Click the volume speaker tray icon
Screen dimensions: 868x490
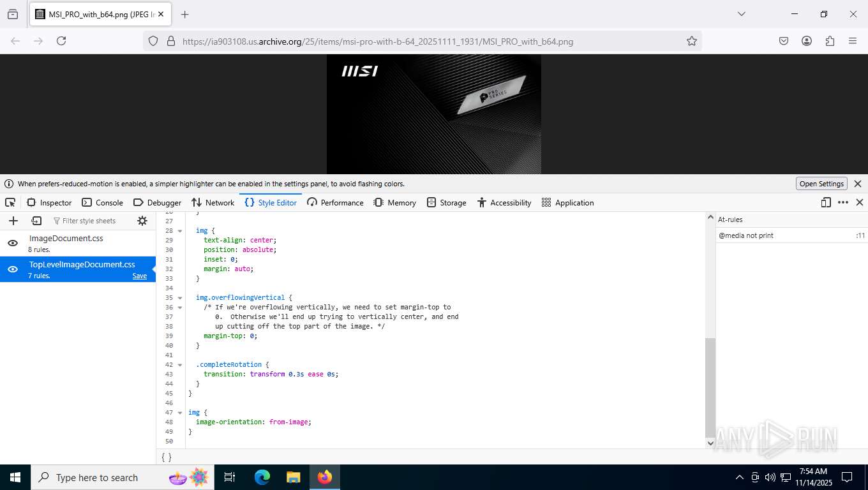(x=770, y=477)
